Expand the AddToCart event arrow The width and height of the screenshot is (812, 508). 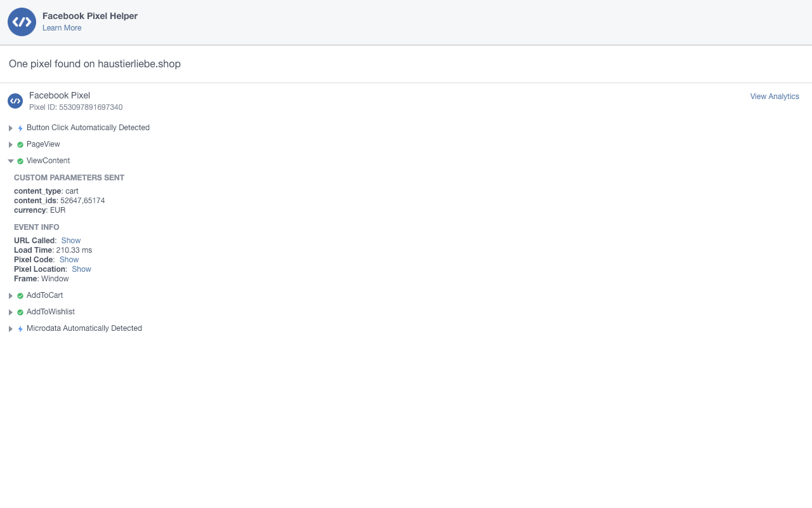(11, 296)
